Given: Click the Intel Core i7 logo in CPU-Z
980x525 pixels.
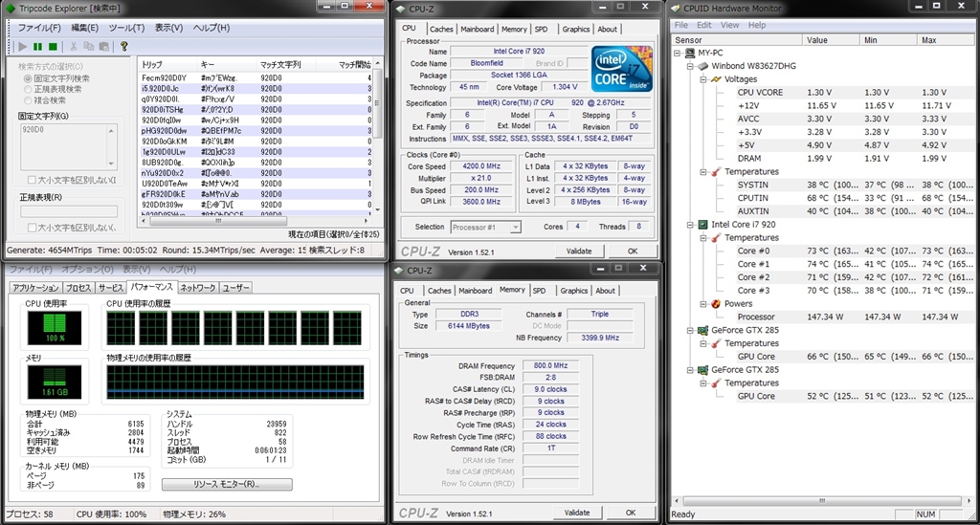Looking at the screenshot, I should tap(621, 68).
